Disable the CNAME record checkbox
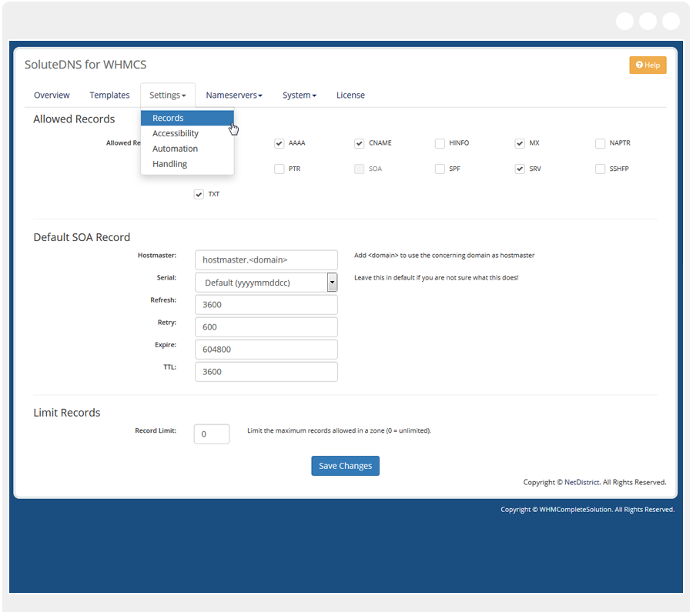Image resolution: width=693 pixels, height=616 pixels. [360, 143]
